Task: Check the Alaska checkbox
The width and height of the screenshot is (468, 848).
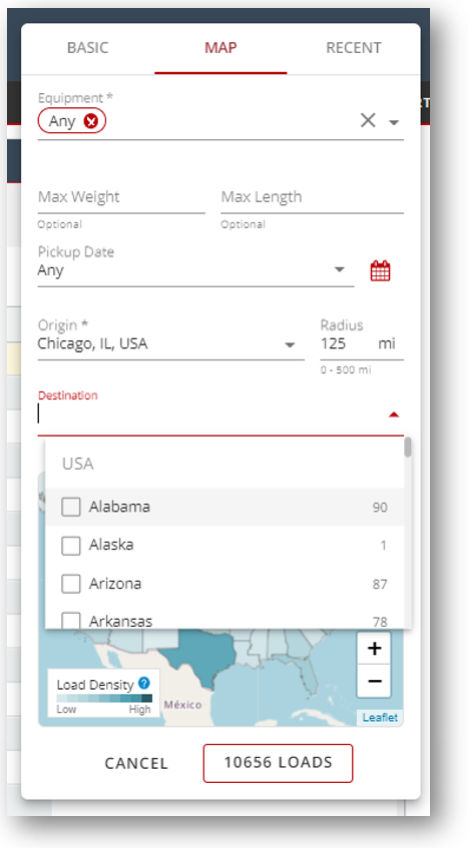Action: (71, 546)
